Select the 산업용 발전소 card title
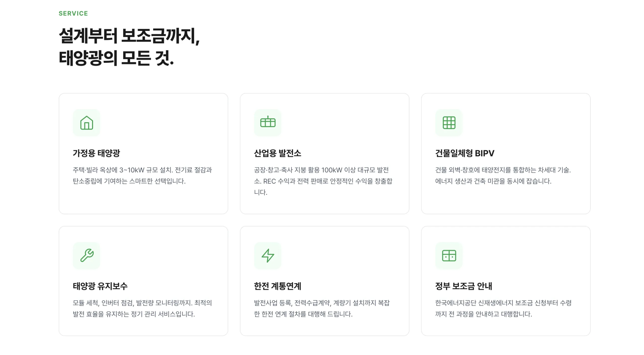 (277, 153)
